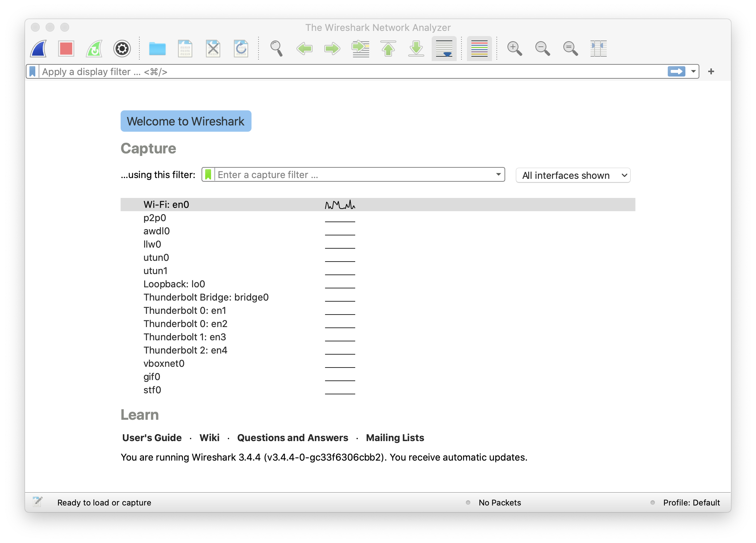Go to specified packet icon
This screenshot has width=756, height=543.
click(360, 49)
